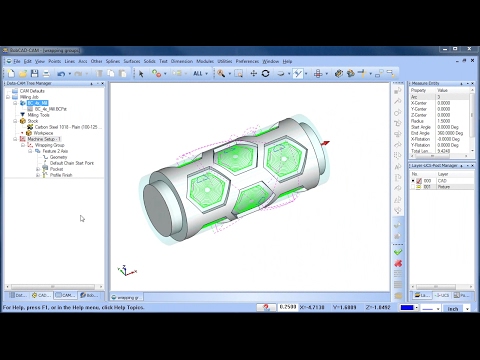Click the Open folder icon

[23, 73]
